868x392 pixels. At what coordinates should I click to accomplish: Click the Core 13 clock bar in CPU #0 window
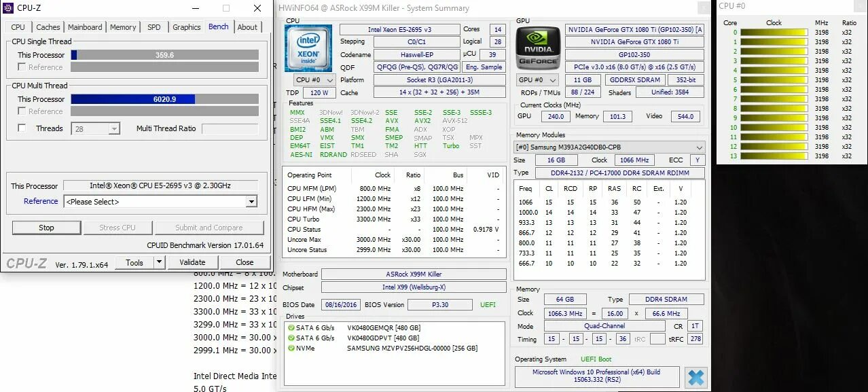pos(774,156)
